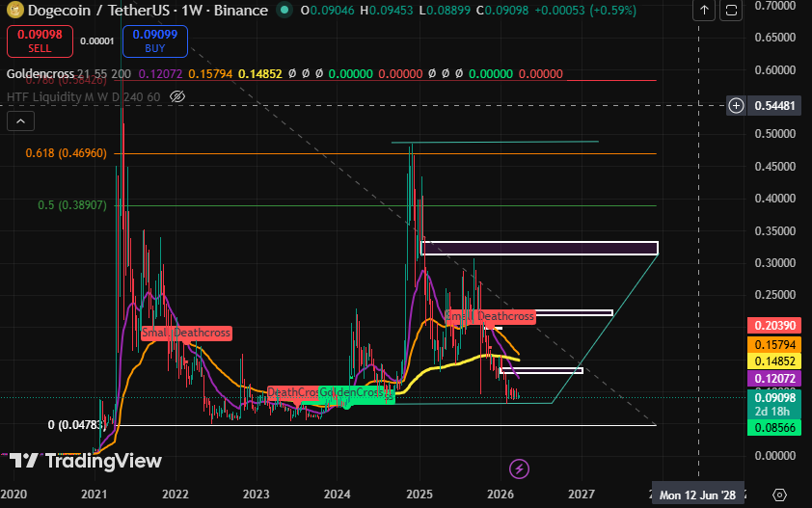Click the 2027 label on time axis

[582, 495]
